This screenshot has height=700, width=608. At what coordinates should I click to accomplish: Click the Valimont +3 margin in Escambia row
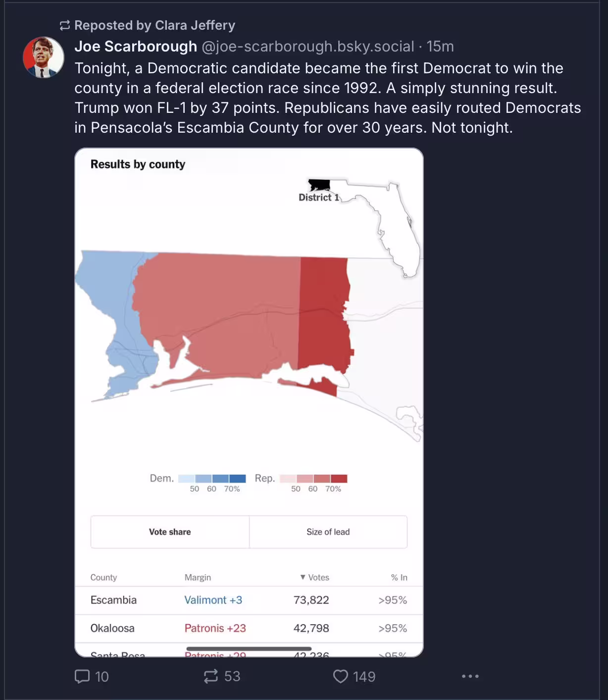pos(213,600)
